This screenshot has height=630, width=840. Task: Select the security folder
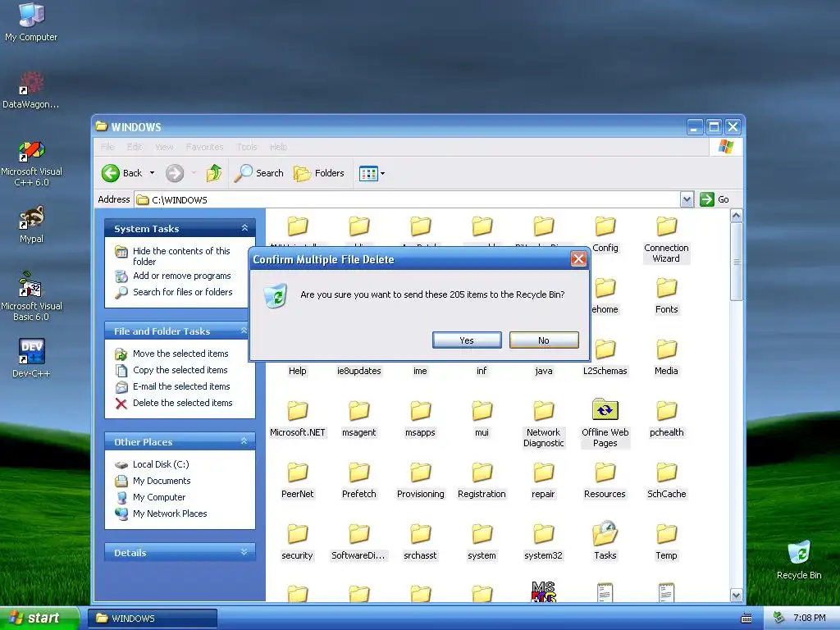click(x=297, y=542)
